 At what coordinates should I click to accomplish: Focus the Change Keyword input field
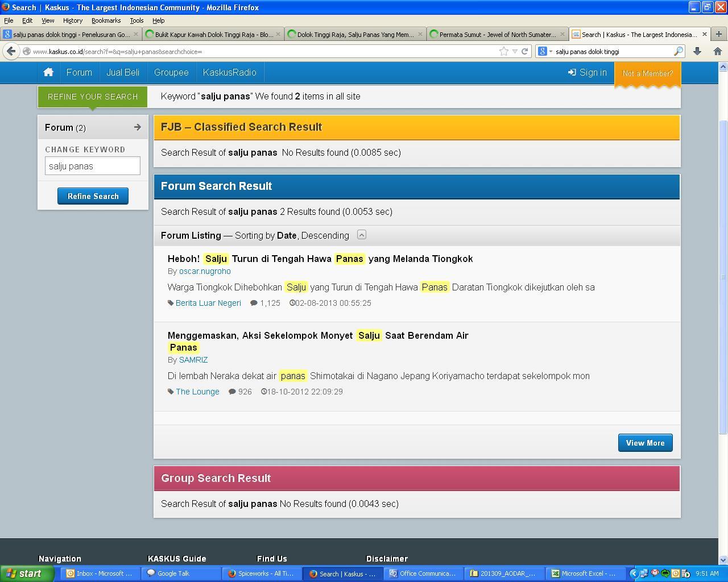point(93,166)
